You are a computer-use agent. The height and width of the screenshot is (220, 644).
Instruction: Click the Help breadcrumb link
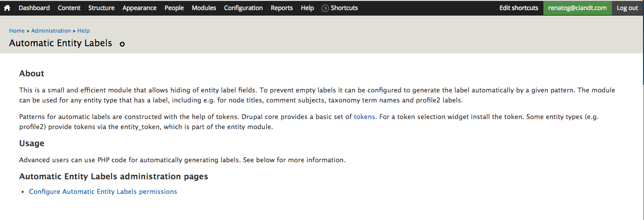[84, 31]
